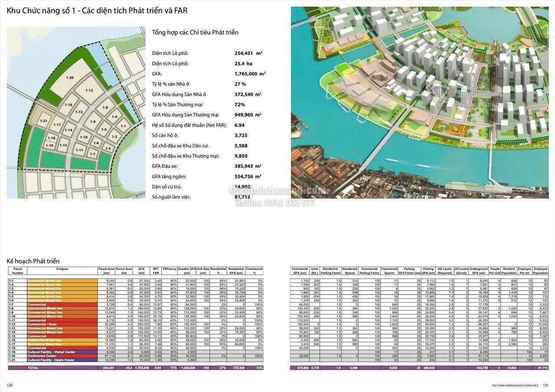Click parcel 1-21 on the site map
This screenshot has height=392, width=555.
(44, 121)
